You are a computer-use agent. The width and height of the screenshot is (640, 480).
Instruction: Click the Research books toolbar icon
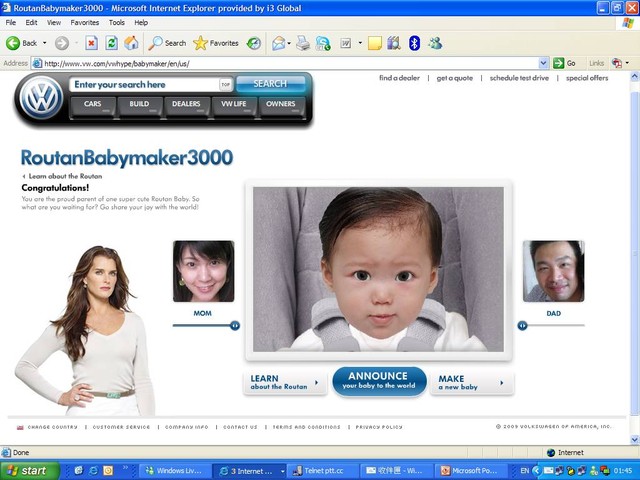tap(394, 43)
